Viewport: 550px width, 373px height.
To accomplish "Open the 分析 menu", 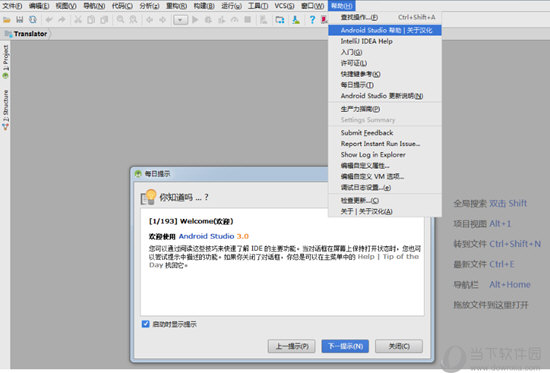I will pos(149,6).
